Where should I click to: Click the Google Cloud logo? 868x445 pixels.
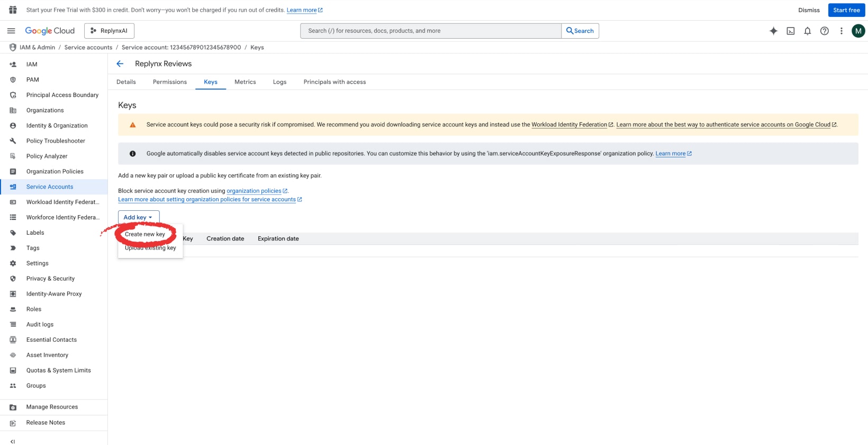pos(50,31)
